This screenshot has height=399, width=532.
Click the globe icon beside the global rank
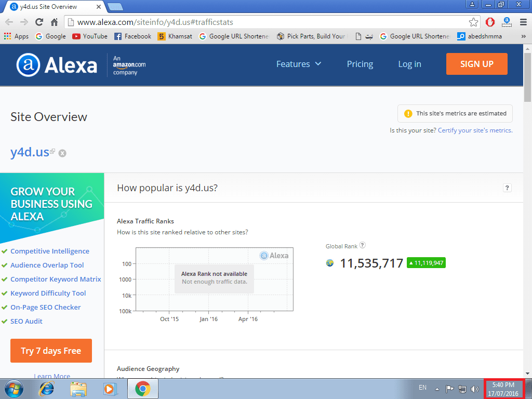330,263
